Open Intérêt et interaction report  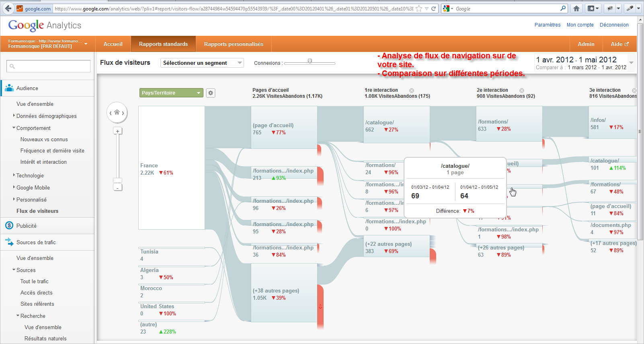coord(43,162)
